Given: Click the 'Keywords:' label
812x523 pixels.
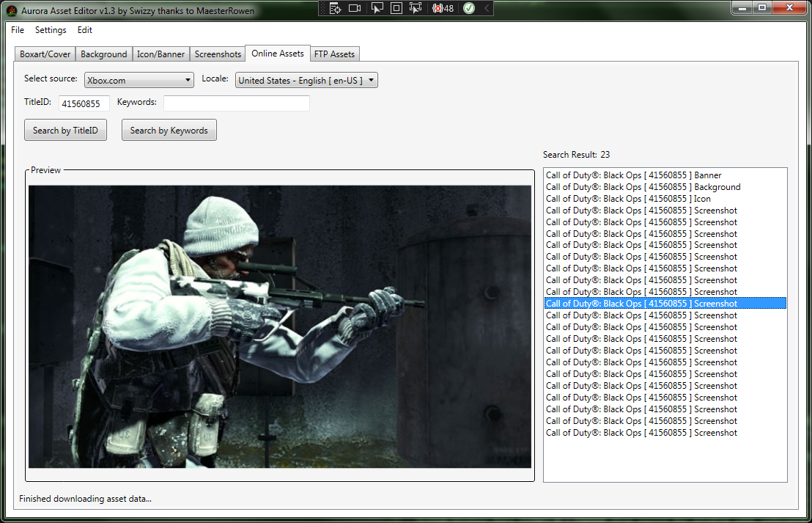Looking at the screenshot, I should coord(137,102).
